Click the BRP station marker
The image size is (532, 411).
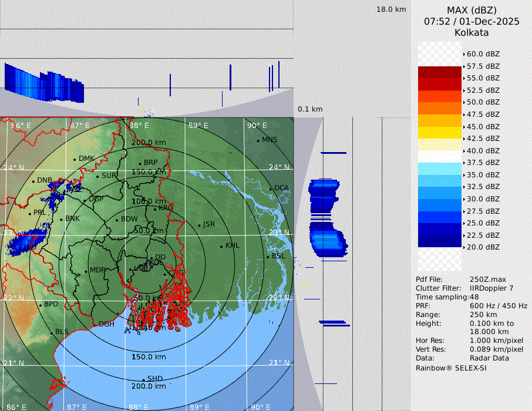click(x=140, y=163)
